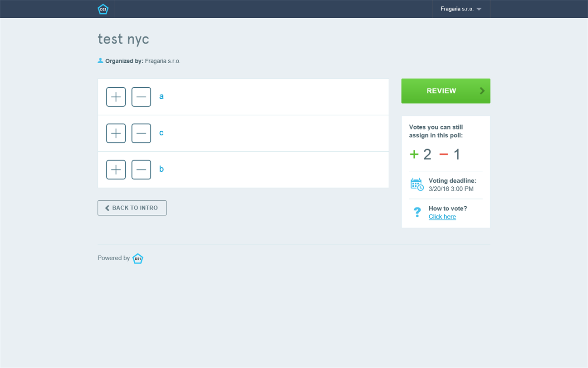Screen dimensions: 588x368
Task: Open option b details link
Action: point(162,169)
